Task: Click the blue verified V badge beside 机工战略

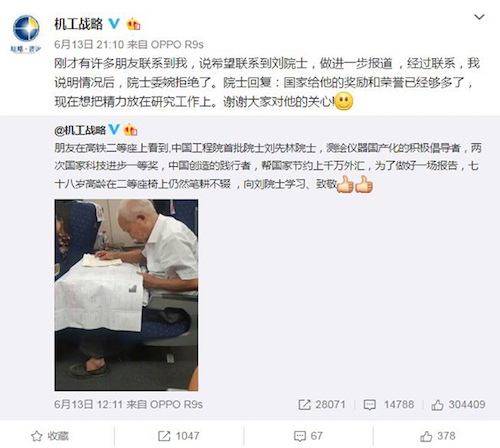Action: pos(114,24)
